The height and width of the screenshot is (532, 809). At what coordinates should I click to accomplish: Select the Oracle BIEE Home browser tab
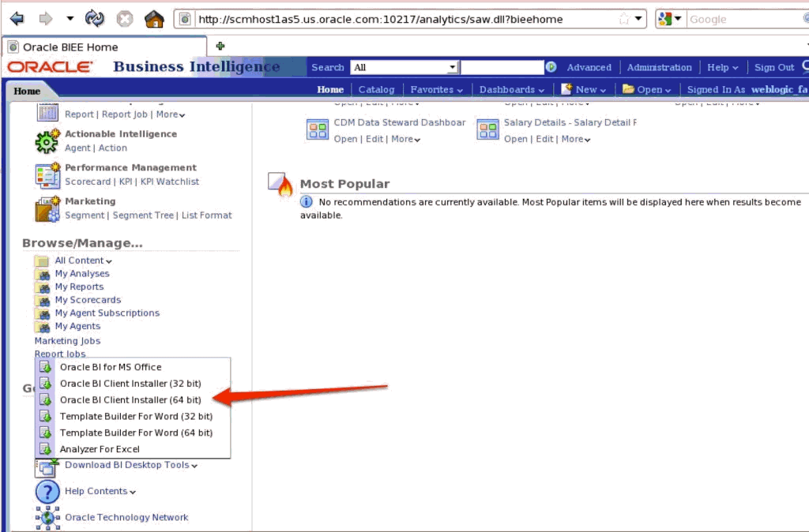[x=105, y=47]
